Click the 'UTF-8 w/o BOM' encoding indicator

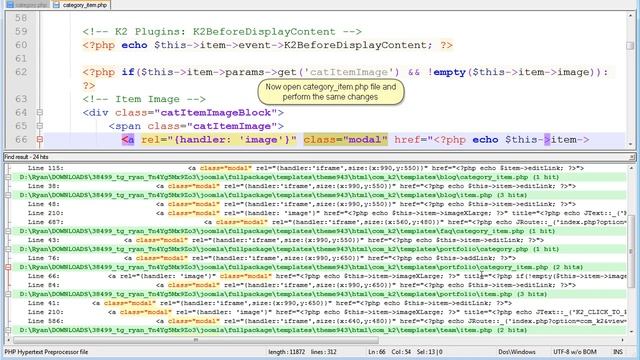[575, 352]
